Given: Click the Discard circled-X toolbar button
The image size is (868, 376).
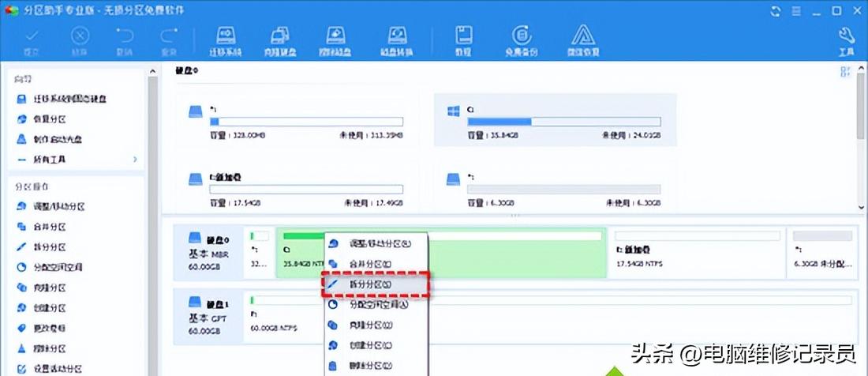Looking at the screenshot, I should [80, 42].
